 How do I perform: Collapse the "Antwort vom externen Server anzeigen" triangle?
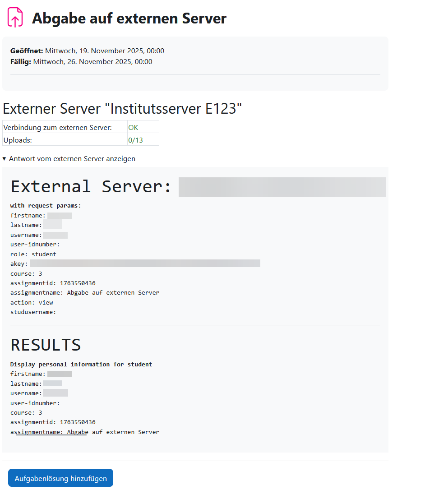click(5, 159)
